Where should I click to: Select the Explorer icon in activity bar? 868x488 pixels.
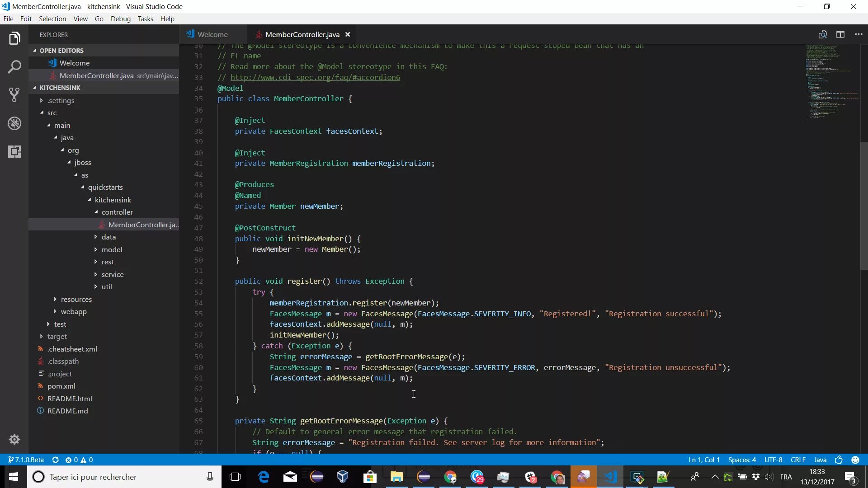click(14, 38)
